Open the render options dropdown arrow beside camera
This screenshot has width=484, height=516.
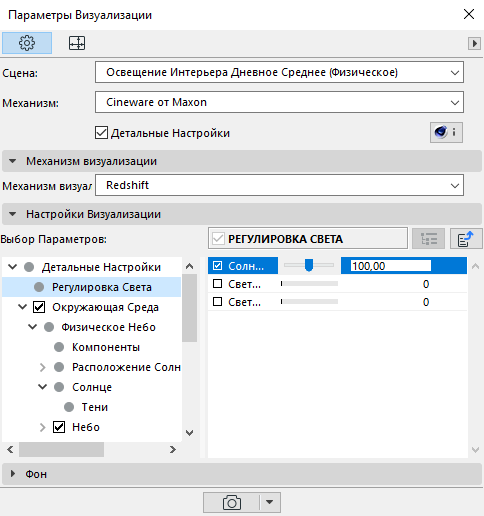pyautogui.click(x=270, y=502)
